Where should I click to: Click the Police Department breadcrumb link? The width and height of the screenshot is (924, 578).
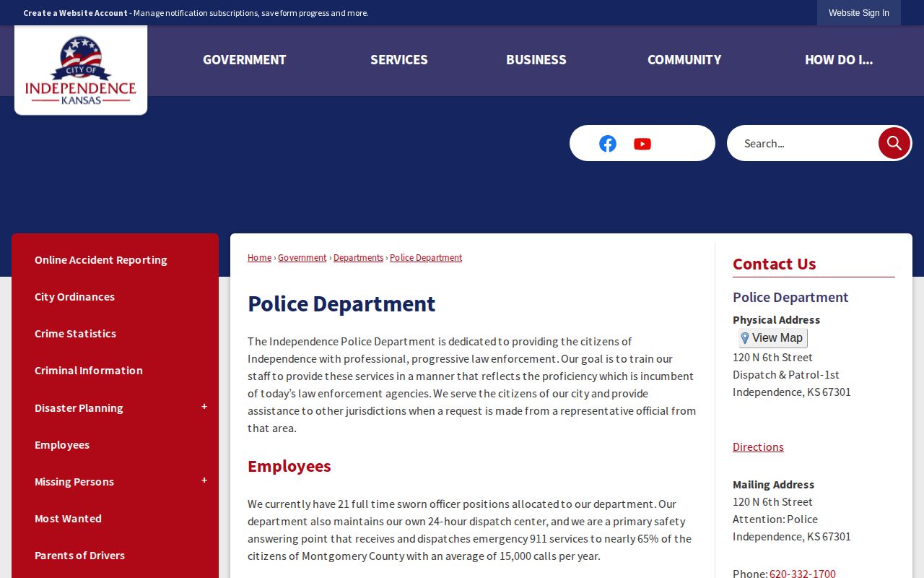[426, 258]
